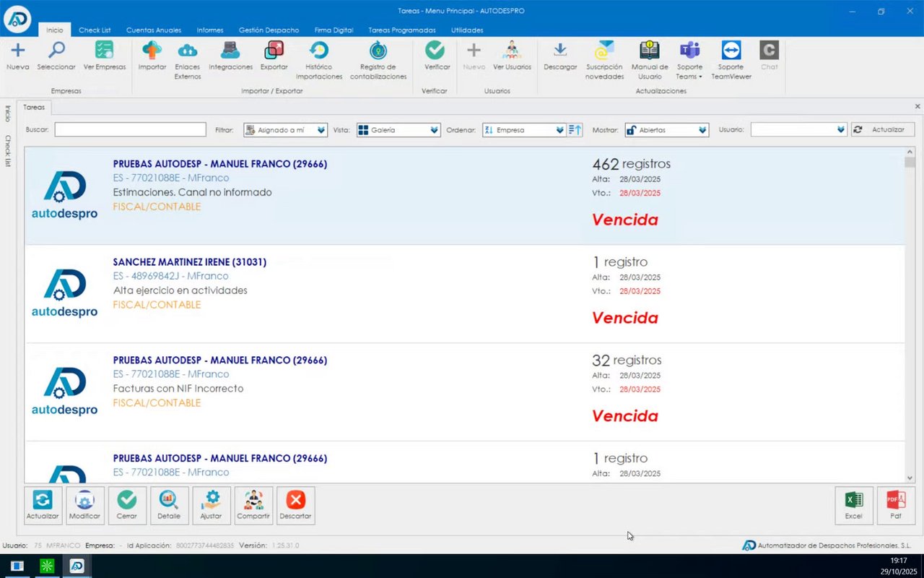This screenshot has height=578, width=924.
Task: Click the '32 registros' count
Action: [627, 360]
